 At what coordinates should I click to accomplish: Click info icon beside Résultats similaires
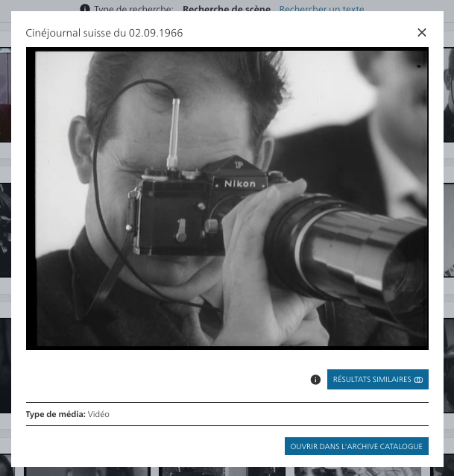coord(315,380)
